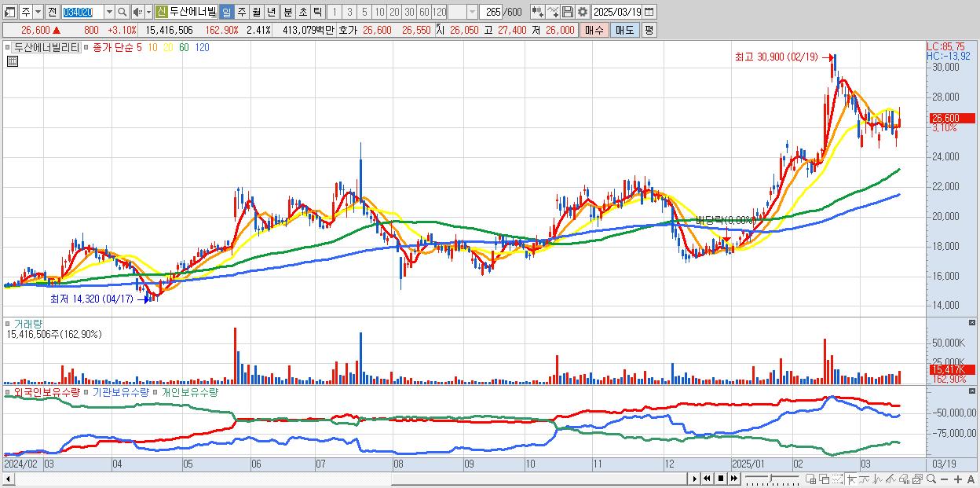Click the dashed chart range icon
The height and width of the screenshot is (488, 980).
click(x=837, y=479)
